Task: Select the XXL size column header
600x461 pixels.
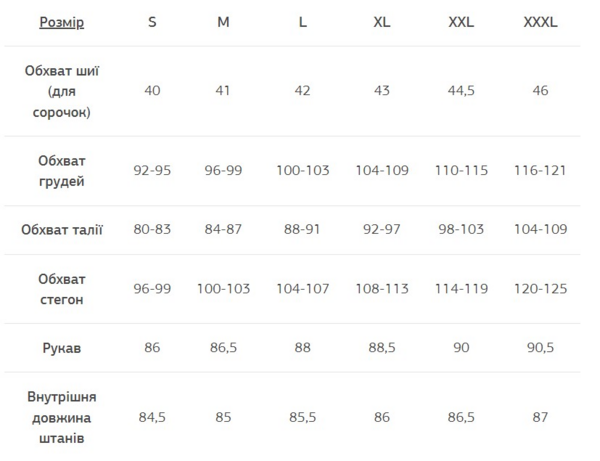Action: point(462,22)
